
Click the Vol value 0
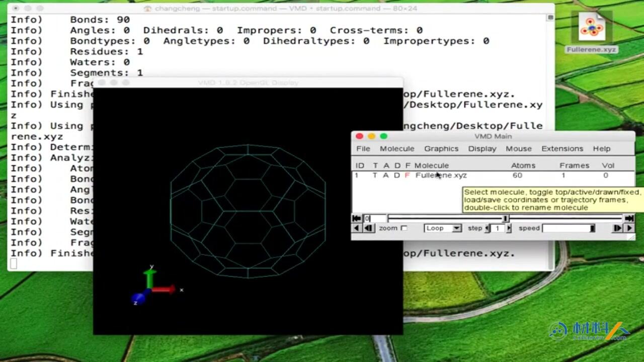(x=606, y=175)
